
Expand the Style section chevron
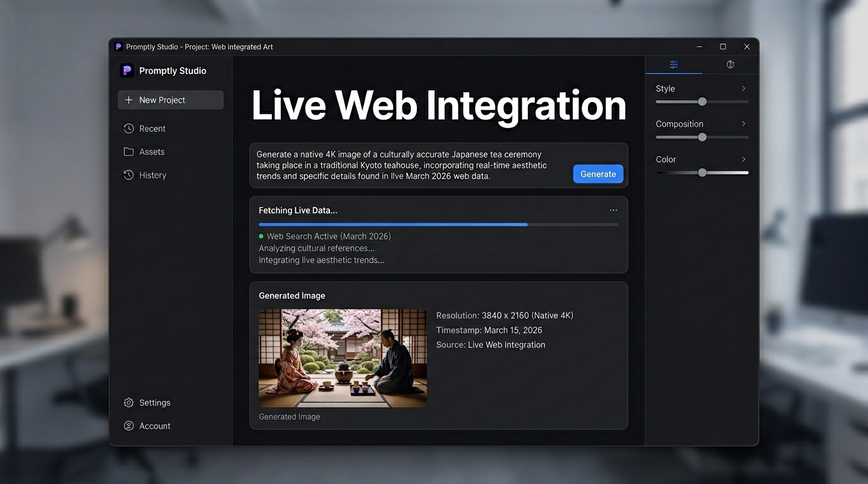pyautogui.click(x=744, y=89)
